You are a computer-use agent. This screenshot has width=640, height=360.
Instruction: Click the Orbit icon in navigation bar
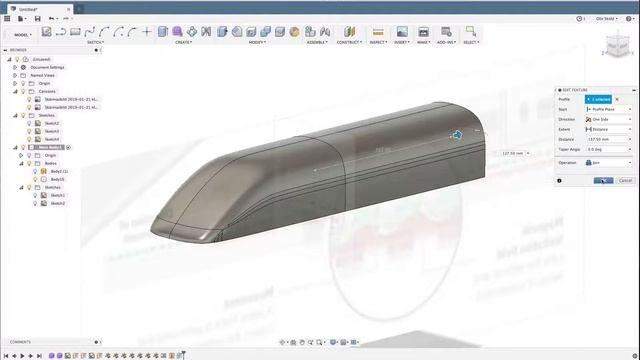click(282, 342)
